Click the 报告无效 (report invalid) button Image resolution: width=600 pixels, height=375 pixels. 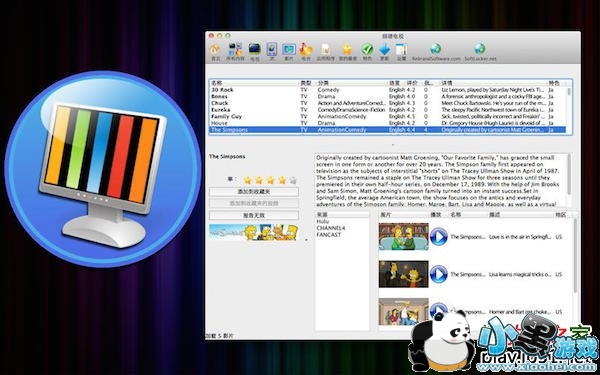tap(254, 215)
